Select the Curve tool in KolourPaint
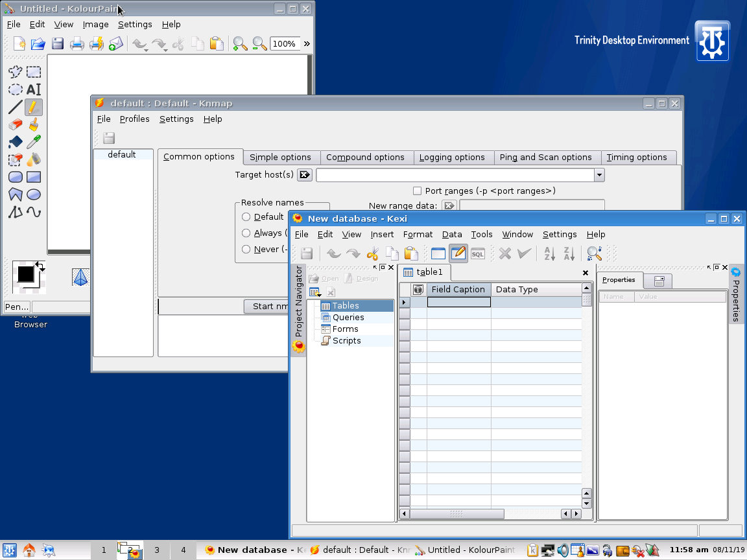The image size is (747, 560). coord(33,212)
